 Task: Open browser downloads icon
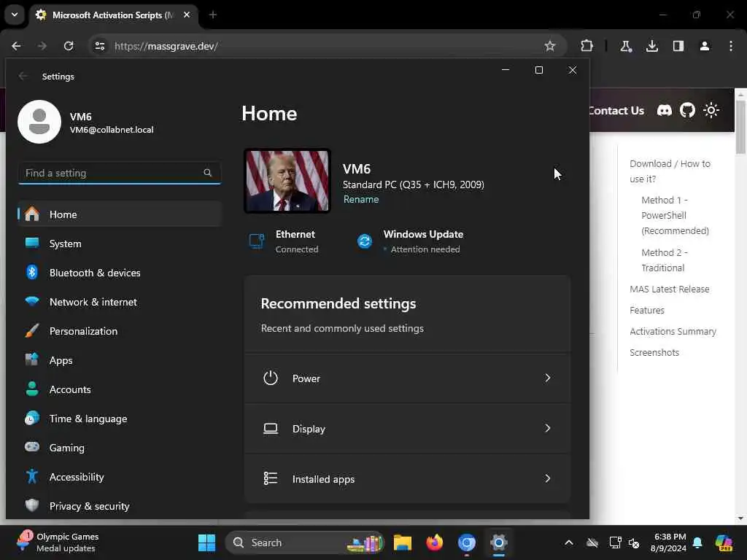point(652,46)
